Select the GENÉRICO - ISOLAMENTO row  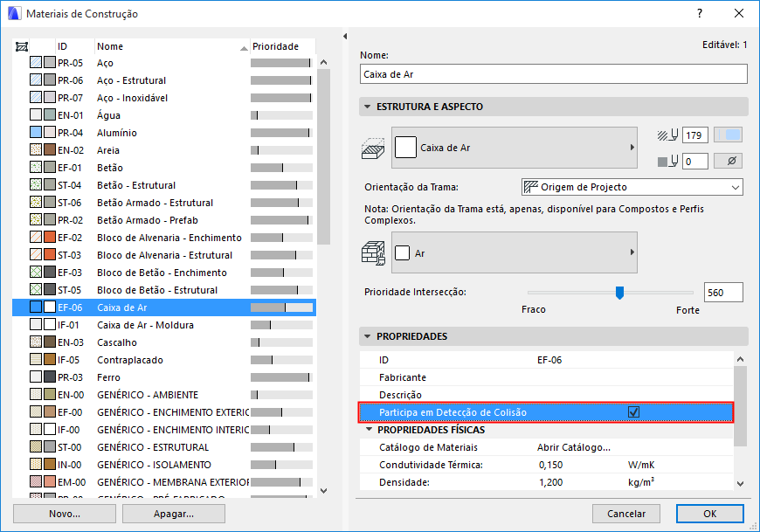[164, 464]
